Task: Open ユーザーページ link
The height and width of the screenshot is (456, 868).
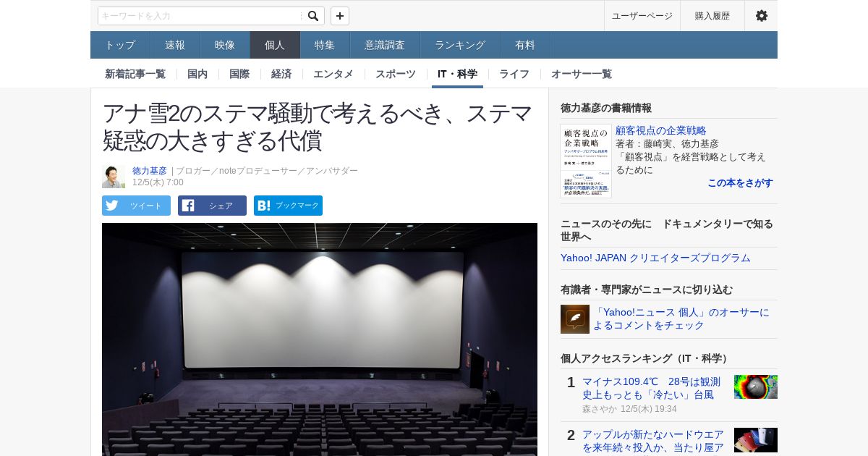Action: [x=642, y=16]
